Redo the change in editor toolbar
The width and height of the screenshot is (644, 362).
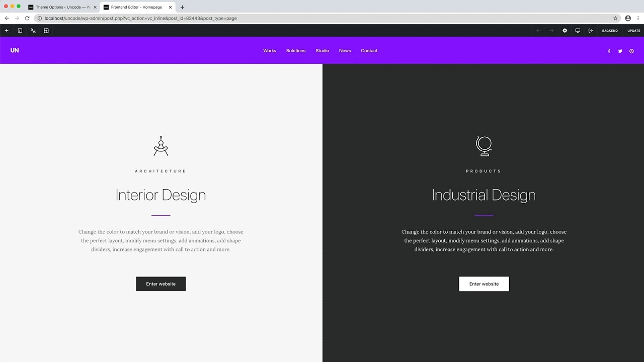pyautogui.click(x=551, y=31)
